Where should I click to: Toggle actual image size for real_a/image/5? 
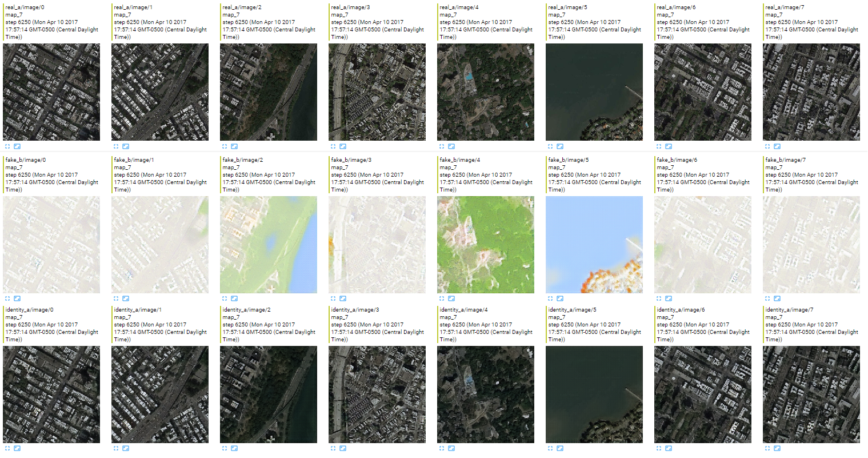pos(559,146)
